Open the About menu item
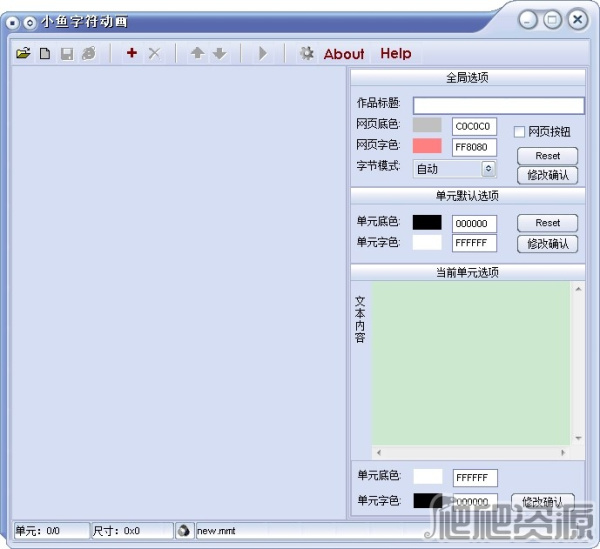The width and height of the screenshot is (600, 549). tap(344, 54)
